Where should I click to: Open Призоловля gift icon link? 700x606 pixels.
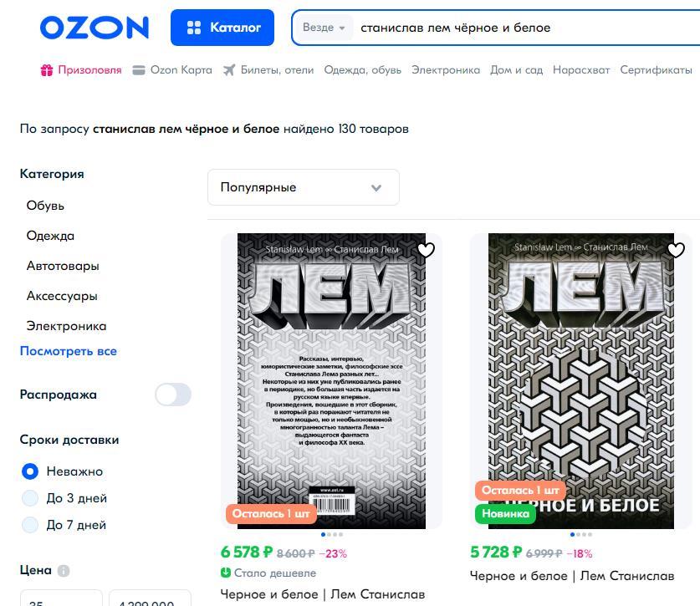(x=47, y=70)
